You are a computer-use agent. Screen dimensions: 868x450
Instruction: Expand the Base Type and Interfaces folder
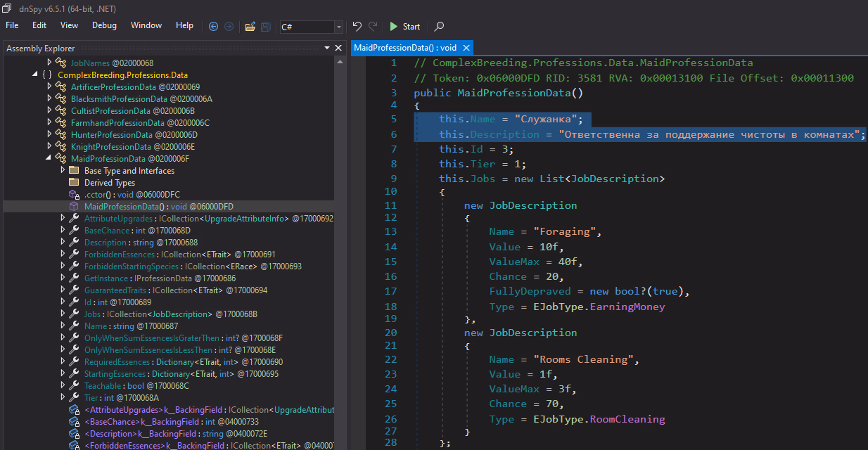pos(62,170)
